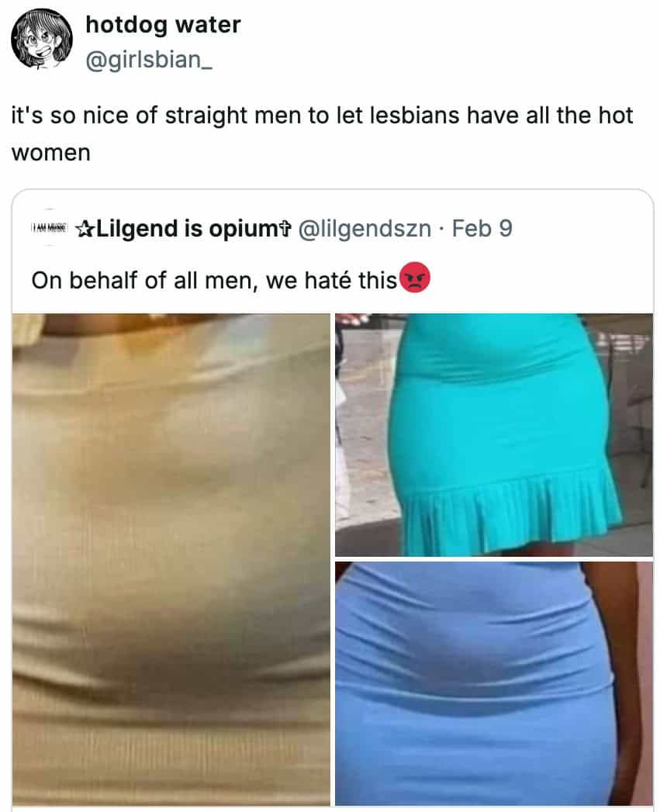The width and height of the screenshot is (660, 812).
Task: Open the hotdog water display name
Action: coord(163,24)
